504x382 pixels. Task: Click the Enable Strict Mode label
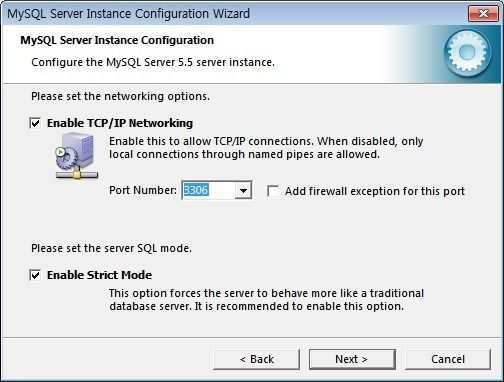point(100,275)
